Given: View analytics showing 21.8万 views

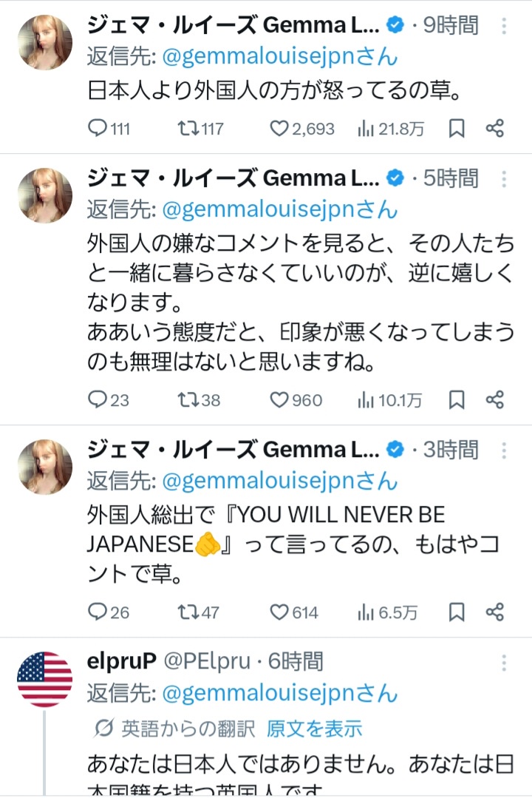Looking at the screenshot, I should coord(366,129).
